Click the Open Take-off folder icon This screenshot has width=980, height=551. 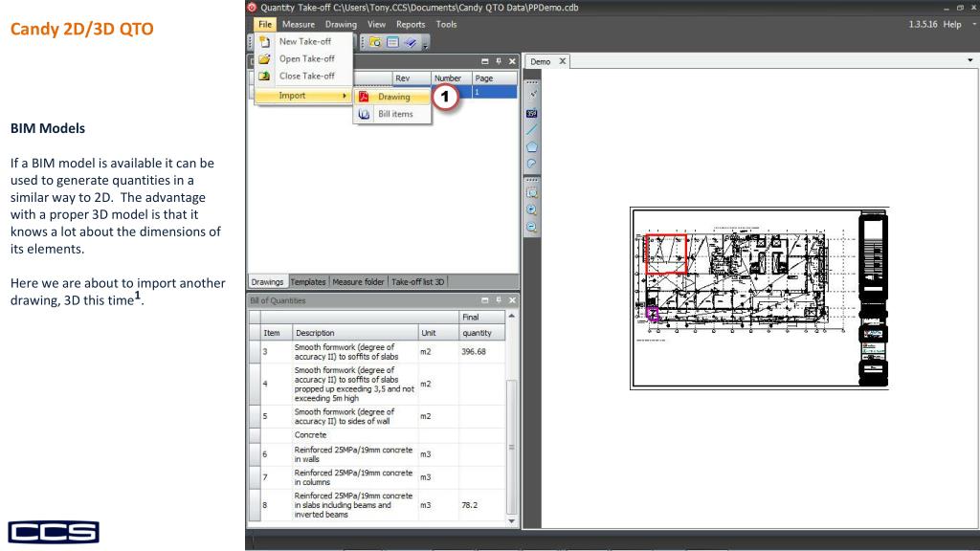265,58
